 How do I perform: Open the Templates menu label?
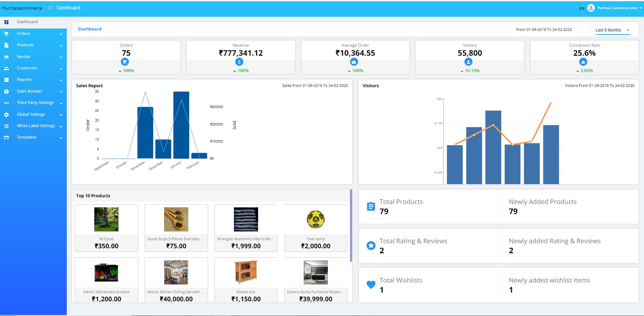[x=27, y=137]
